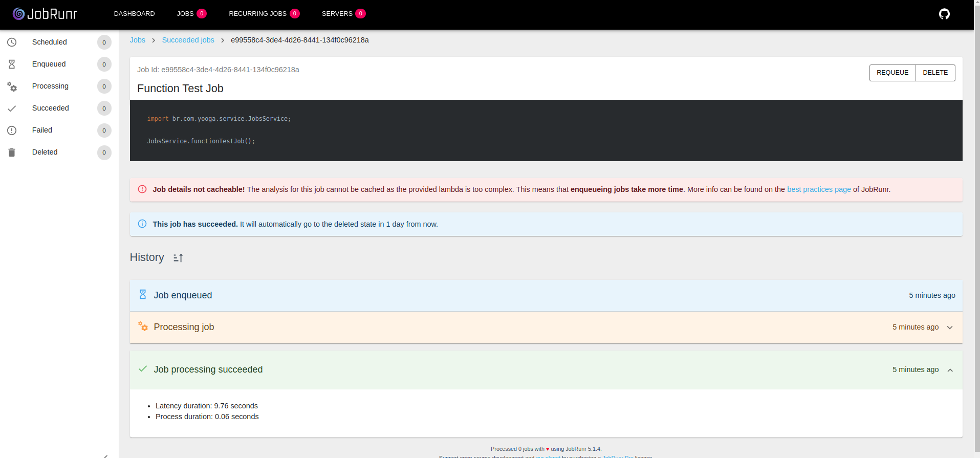Expand the Processing job history entry
The width and height of the screenshot is (980, 458).
[x=950, y=328]
